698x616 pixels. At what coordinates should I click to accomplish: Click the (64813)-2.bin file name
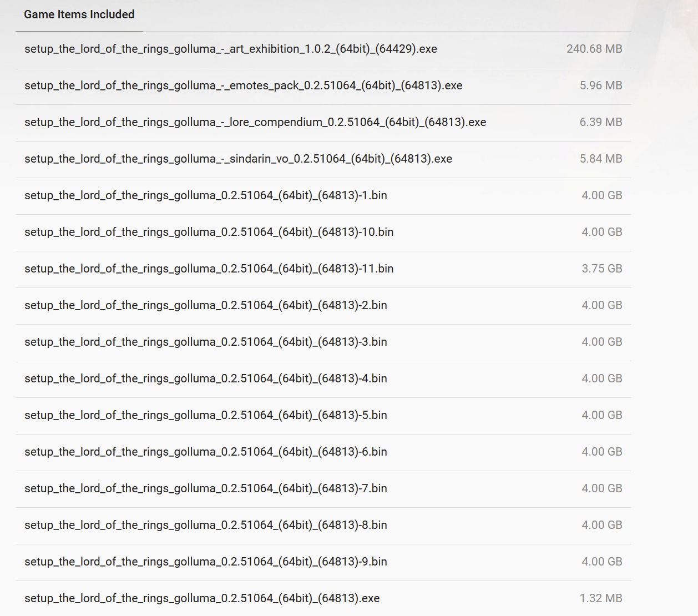206,305
